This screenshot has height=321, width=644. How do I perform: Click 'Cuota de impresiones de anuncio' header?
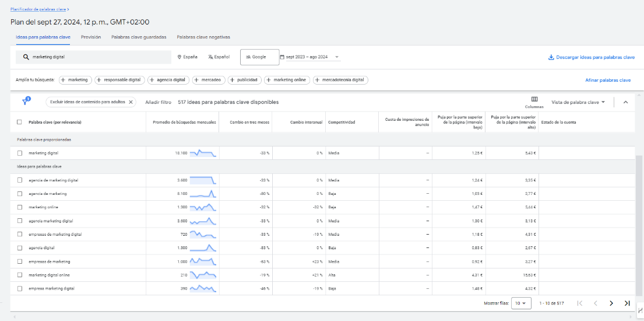point(407,122)
